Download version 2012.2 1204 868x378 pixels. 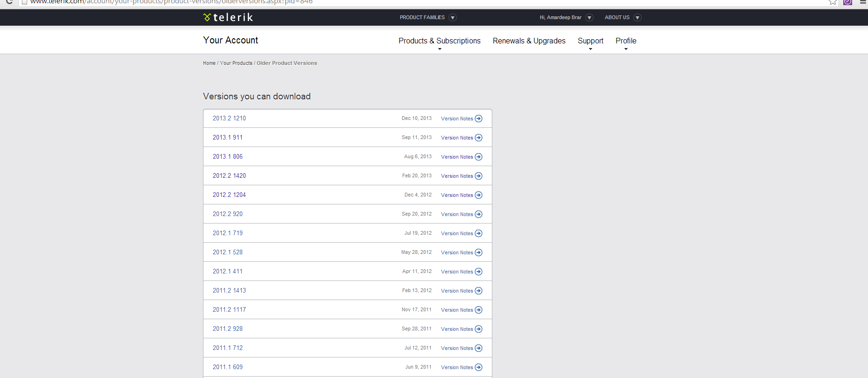[229, 195]
